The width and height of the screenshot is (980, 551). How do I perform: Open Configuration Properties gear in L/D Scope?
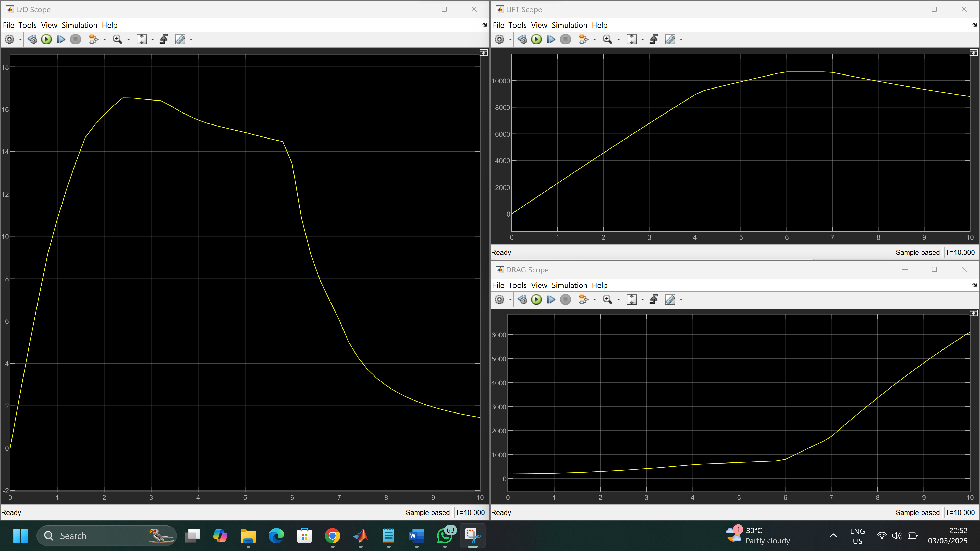click(x=9, y=39)
